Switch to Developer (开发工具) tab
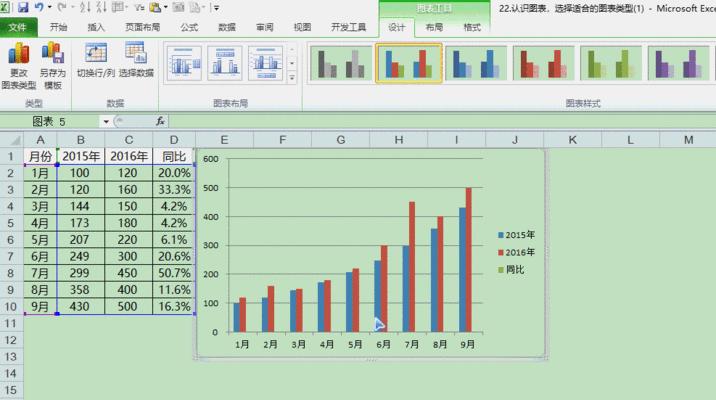Image resolution: width=716 pixels, height=400 pixels. (x=348, y=27)
